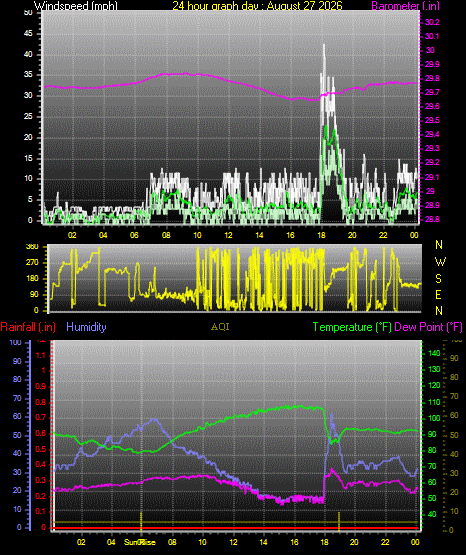Click the 180 tick on the wind direction axis
The height and width of the screenshot is (555, 466).
(x=32, y=279)
